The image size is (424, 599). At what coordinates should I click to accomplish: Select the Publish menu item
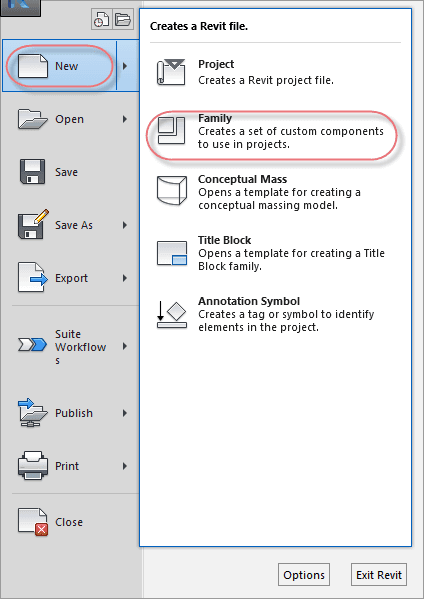point(71,413)
